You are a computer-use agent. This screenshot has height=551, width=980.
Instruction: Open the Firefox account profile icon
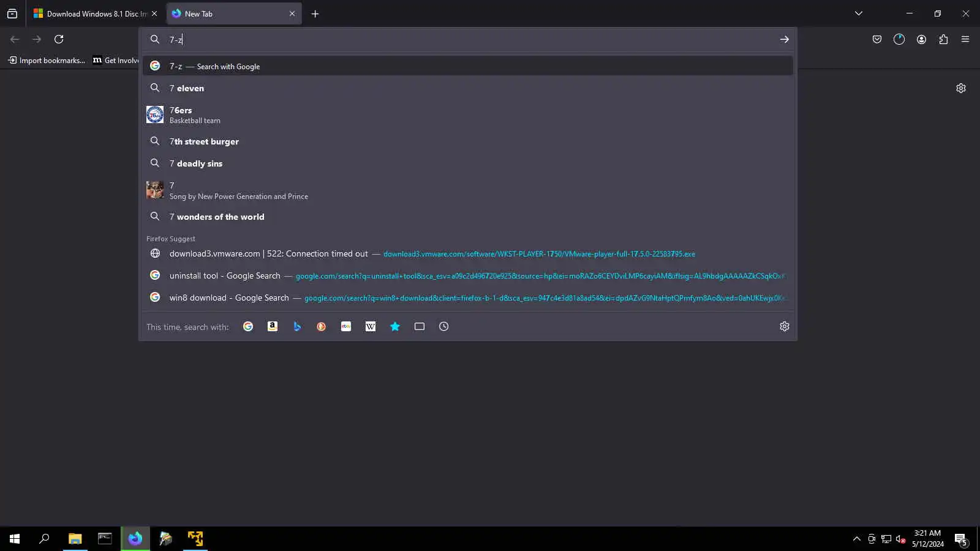click(x=921, y=39)
